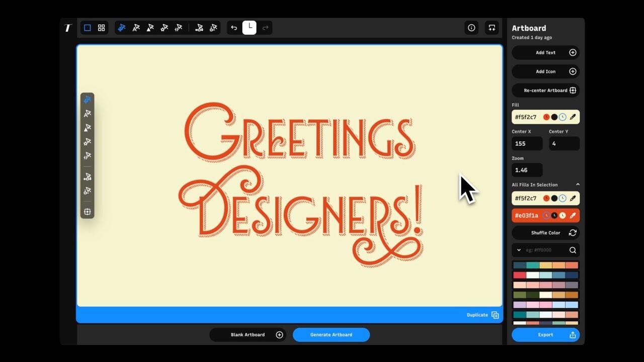The height and width of the screenshot is (362, 644).
Task: Pick the black dot in Fill row
Action: pyautogui.click(x=554, y=117)
